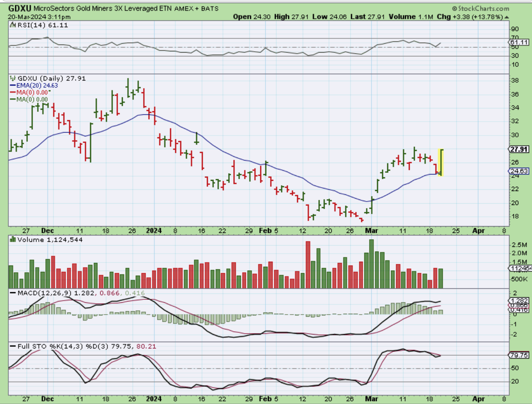This screenshot has height=404, width=532.
Task: Click the green MA(0) 0.00 legend entry
Action: click(x=29, y=100)
